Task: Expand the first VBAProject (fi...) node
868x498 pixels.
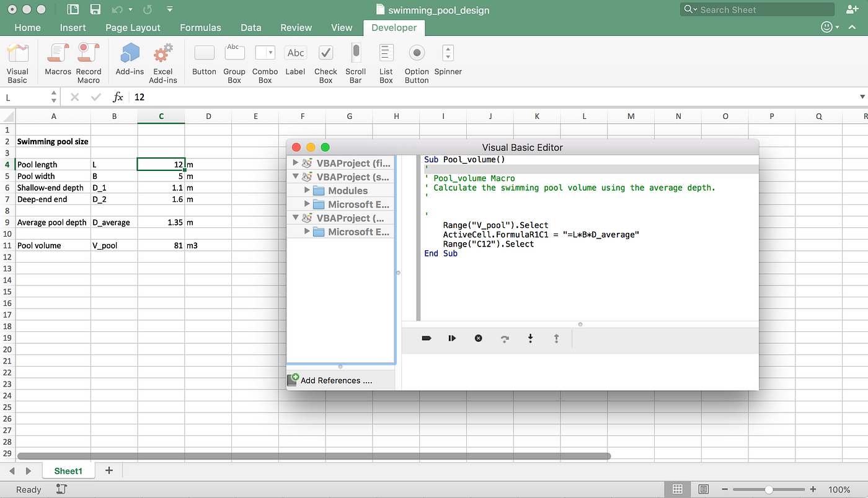Action: point(296,163)
